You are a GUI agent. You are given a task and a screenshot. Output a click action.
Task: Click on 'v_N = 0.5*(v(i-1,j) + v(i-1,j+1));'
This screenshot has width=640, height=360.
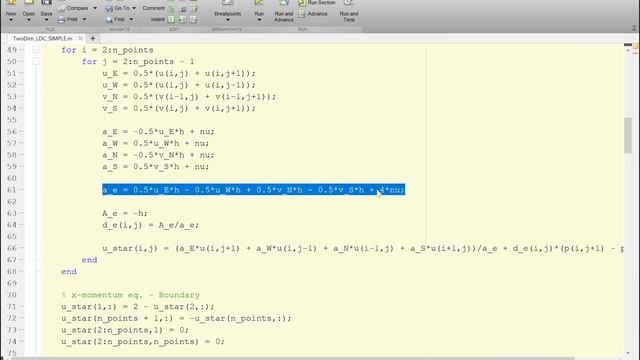pos(189,96)
